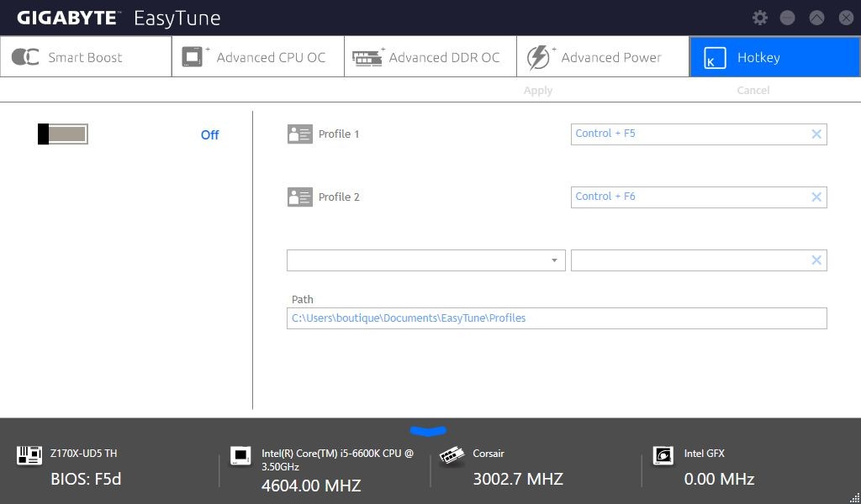
Task: Click the Profile 2 label
Action: click(x=339, y=197)
